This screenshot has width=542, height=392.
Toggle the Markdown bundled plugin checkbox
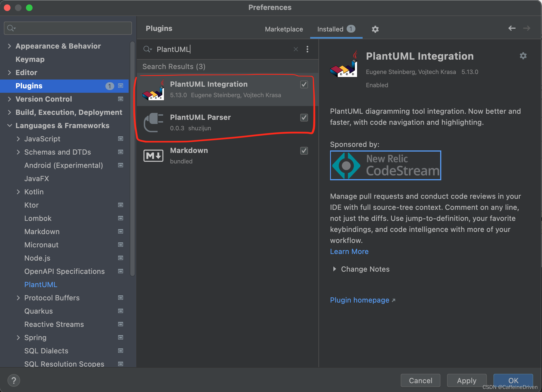[x=304, y=151]
